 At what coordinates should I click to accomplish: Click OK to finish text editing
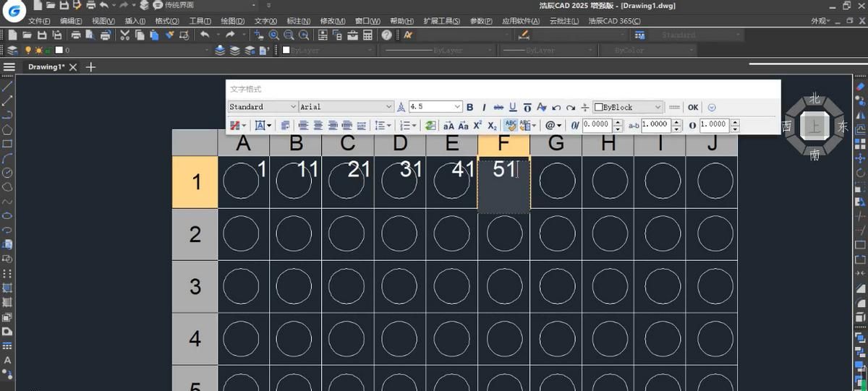[x=693, y=107]
